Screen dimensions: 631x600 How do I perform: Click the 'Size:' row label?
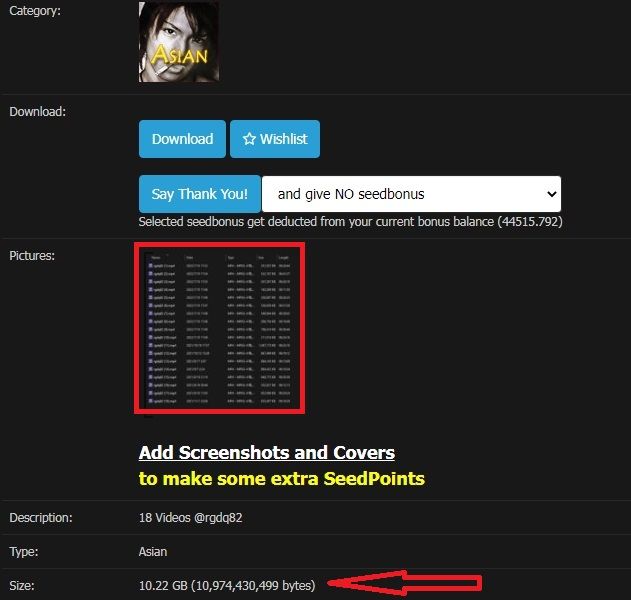coord(24,584)
